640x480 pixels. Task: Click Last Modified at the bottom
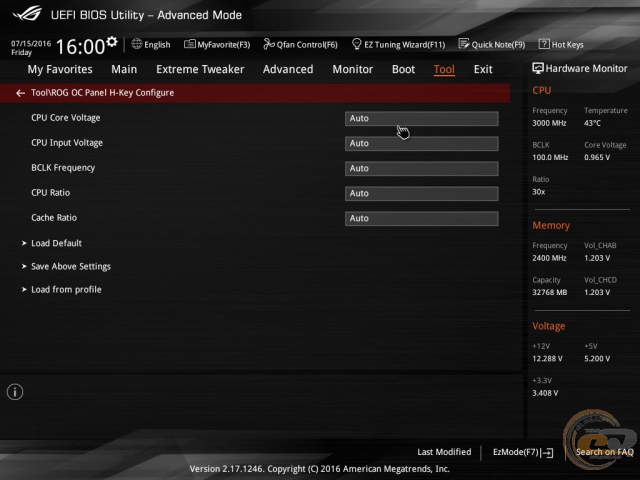(444, 452)
